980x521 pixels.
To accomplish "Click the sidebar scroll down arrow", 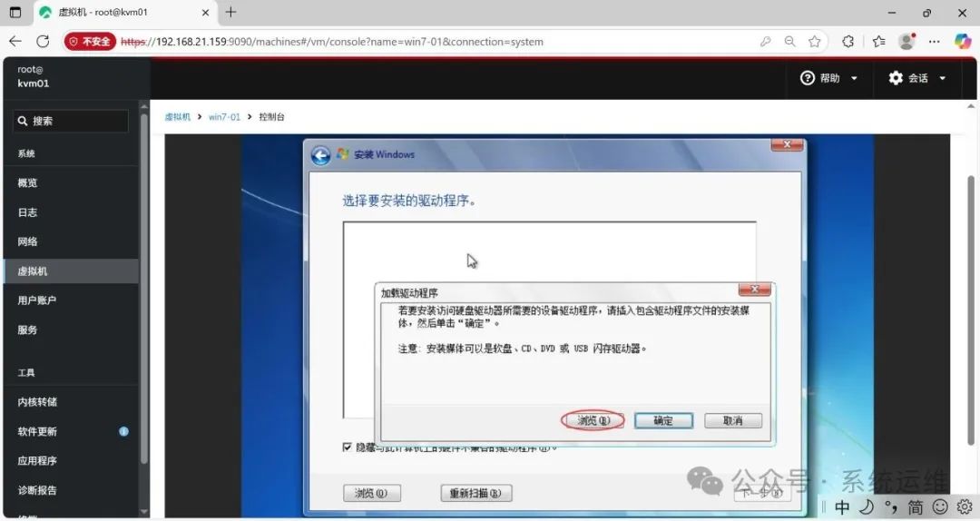I will [144, 511].
